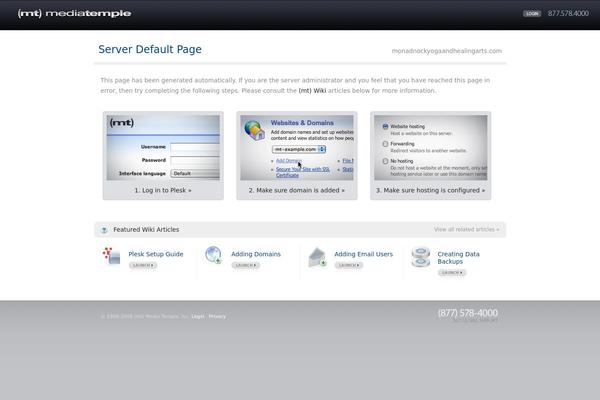Click the hosting options screenshot thumbnail

point(430,147)
